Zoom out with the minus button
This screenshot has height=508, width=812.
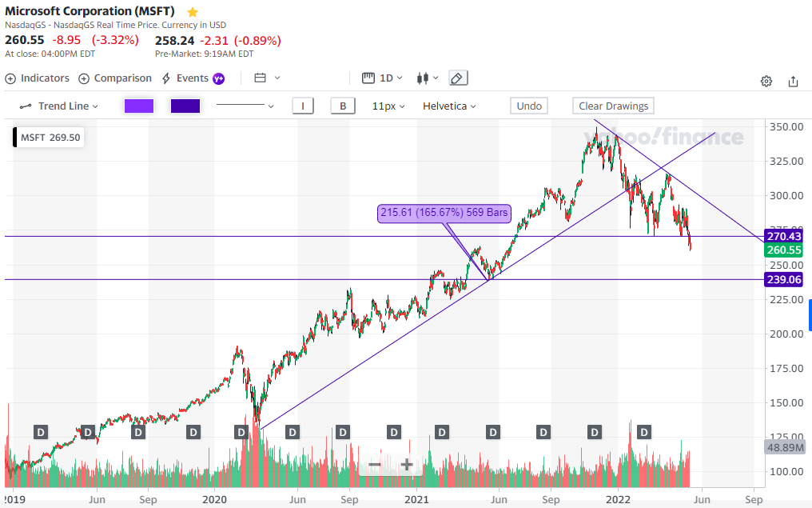pyautogui.click(x=375, y=465)
